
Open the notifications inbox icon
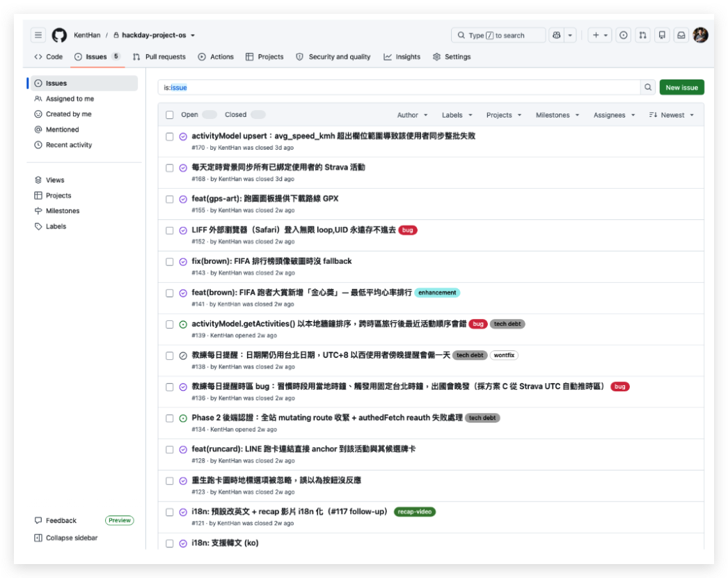[681, 36]
